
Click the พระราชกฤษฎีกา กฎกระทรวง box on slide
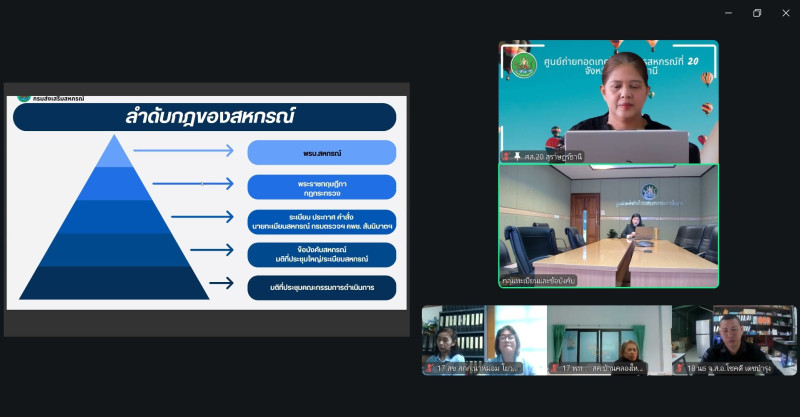click(x=321, y=186)
